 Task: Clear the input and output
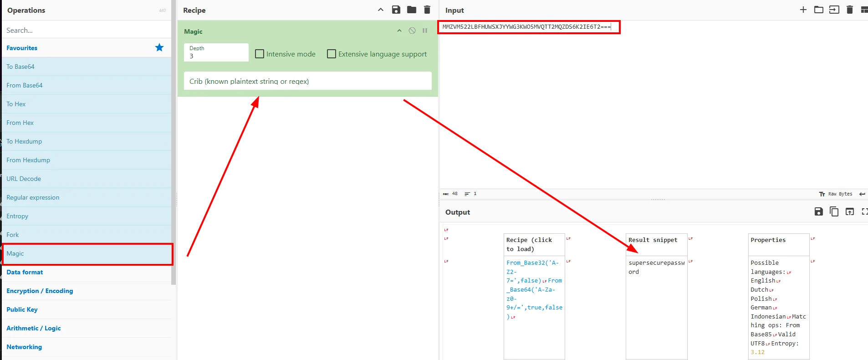[x=850, y=10]
